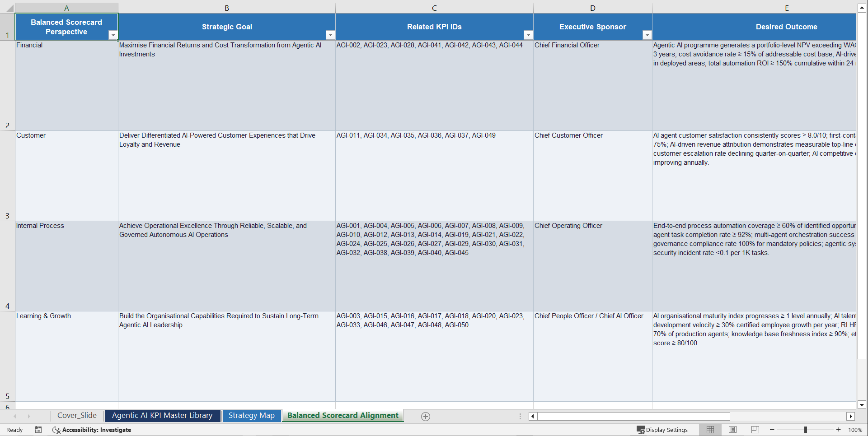The height and width of the screenshot is (436, 868).
Task: Click horizontal scrollbar left arrow
Action: 533,417
